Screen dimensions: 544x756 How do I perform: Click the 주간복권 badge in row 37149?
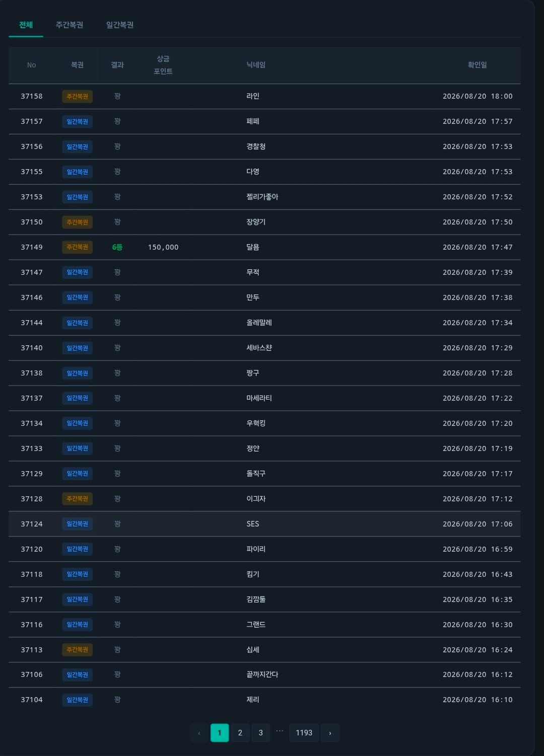(77, 247)
